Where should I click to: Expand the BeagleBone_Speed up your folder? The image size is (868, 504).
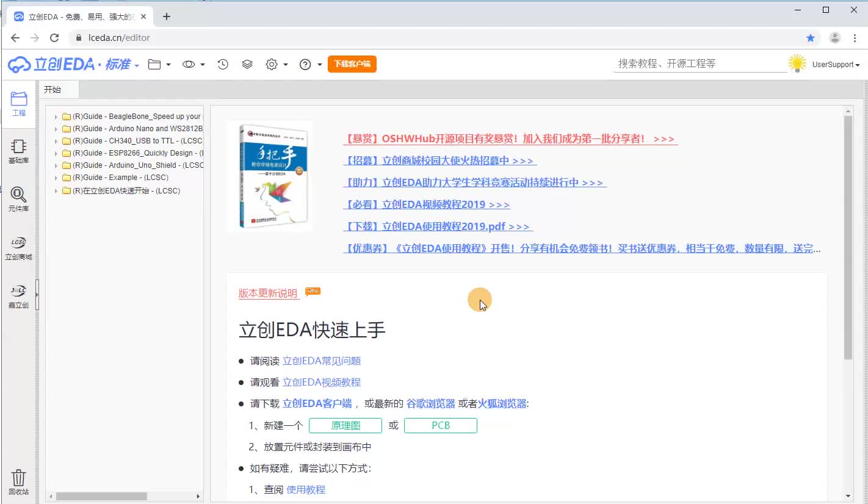pyautogui.click(x=56, y=117)
